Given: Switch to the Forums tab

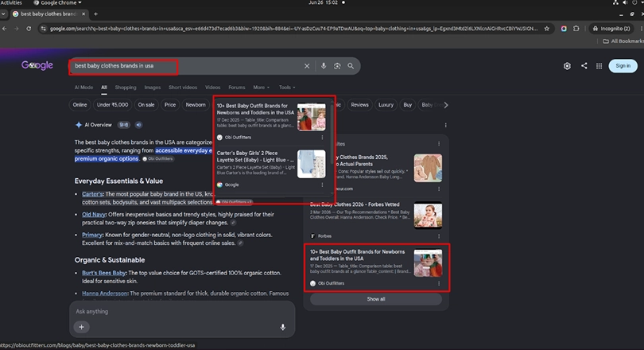Looking at the screenshot, I should pyautogui.click(x=237, y=87).
